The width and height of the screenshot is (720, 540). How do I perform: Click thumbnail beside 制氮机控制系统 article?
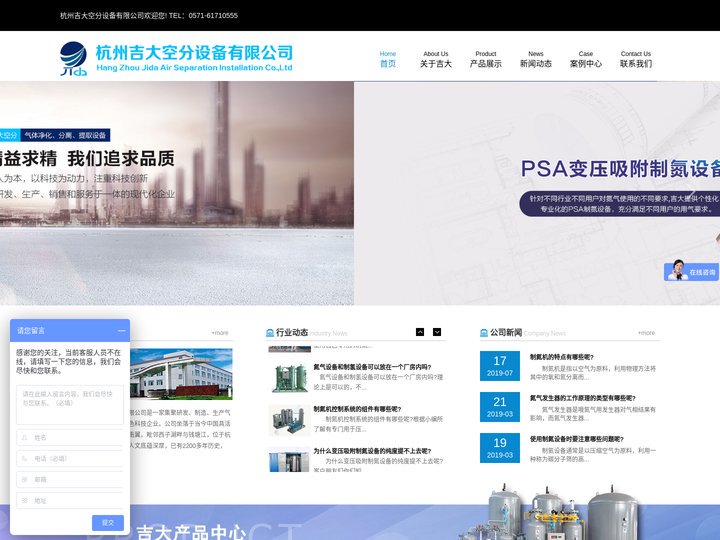tap(289, 420)
